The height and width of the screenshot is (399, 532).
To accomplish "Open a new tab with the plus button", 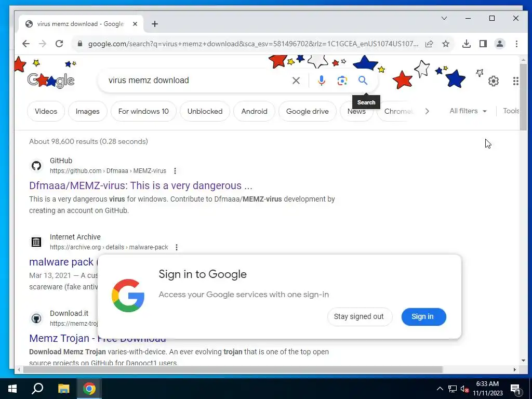I will [155, 24].
